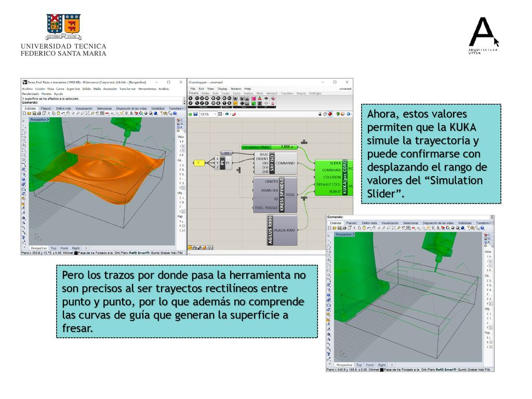The width and height of the screenshot is (532, 399).
Task: Click Help question-mark icon in Tarea_final Rhino toolbar
Action: (x=175, y=113)
